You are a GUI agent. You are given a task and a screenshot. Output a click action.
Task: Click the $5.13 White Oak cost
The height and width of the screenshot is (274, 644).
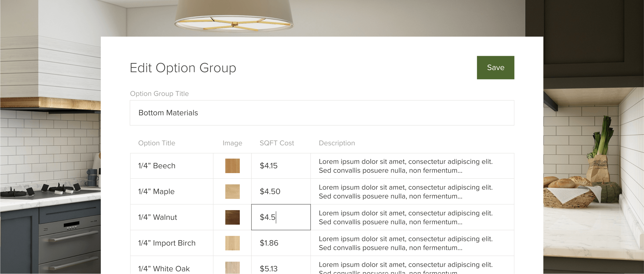point(269,269)
